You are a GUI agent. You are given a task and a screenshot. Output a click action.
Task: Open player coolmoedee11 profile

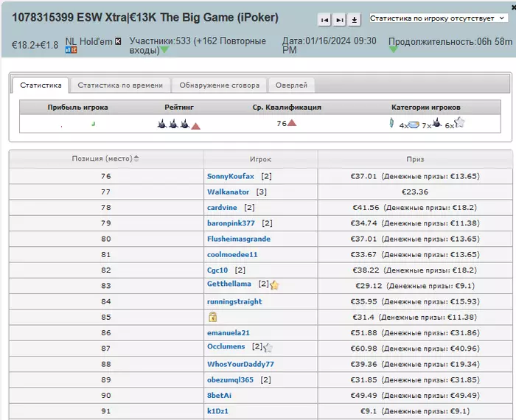click(x=232, y=254)
